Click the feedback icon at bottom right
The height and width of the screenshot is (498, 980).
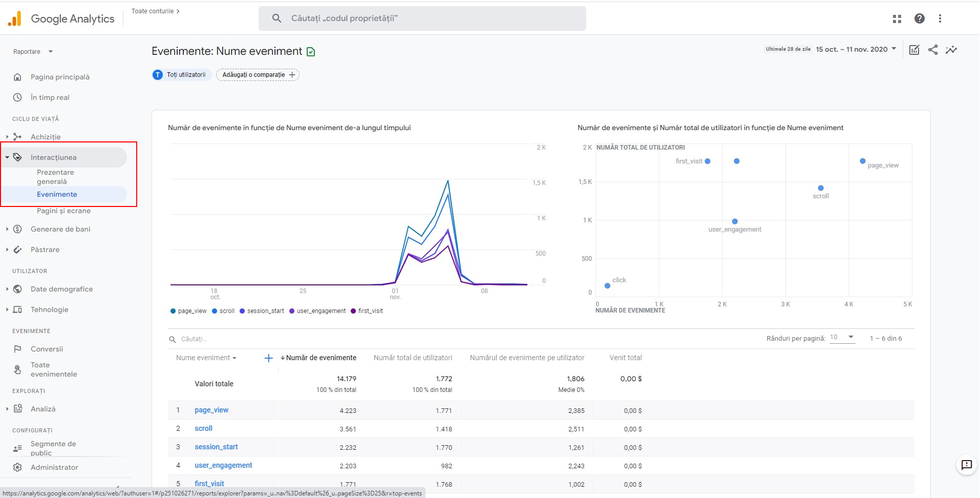pos(966,465)
